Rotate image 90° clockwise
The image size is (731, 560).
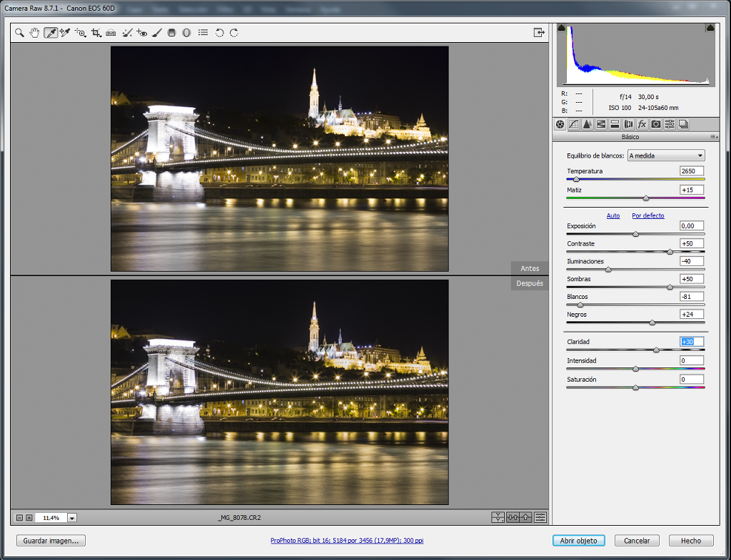point(234,33)
